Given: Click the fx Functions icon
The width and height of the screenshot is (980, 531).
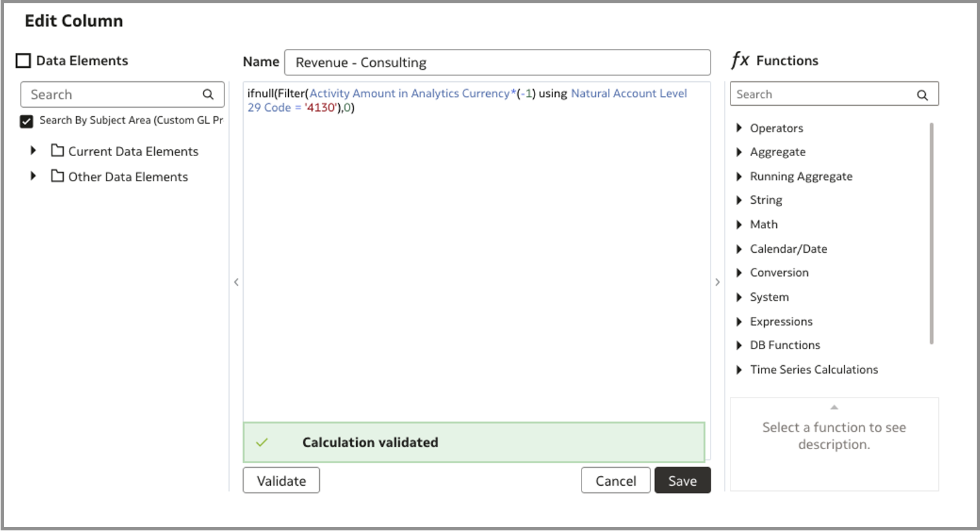Looking at the screenshot, I should tap(740, 61).
